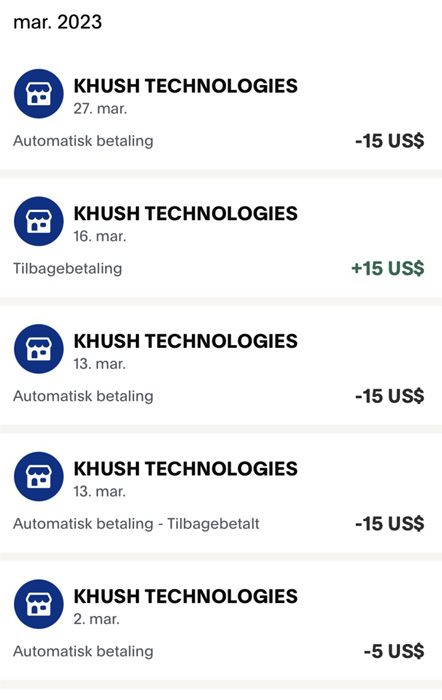The image size is (442, 700).
Task: Tap store icon of 13. mar. 'Automatisk betaling' entry
Action: point(39,349)
